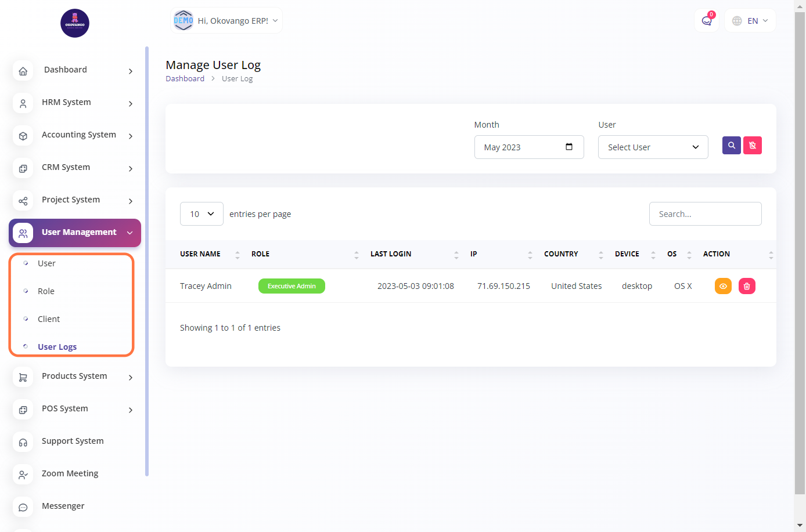This screenshot has width=806, height=532.
Task: Open the messages notification icon
Action: click(x=706, y=21)
